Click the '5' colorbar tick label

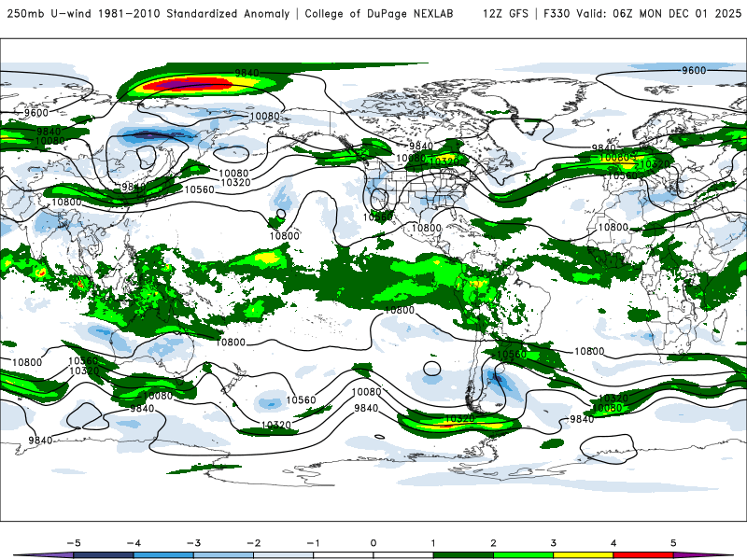pyautogui.click(x=673, y=543)
